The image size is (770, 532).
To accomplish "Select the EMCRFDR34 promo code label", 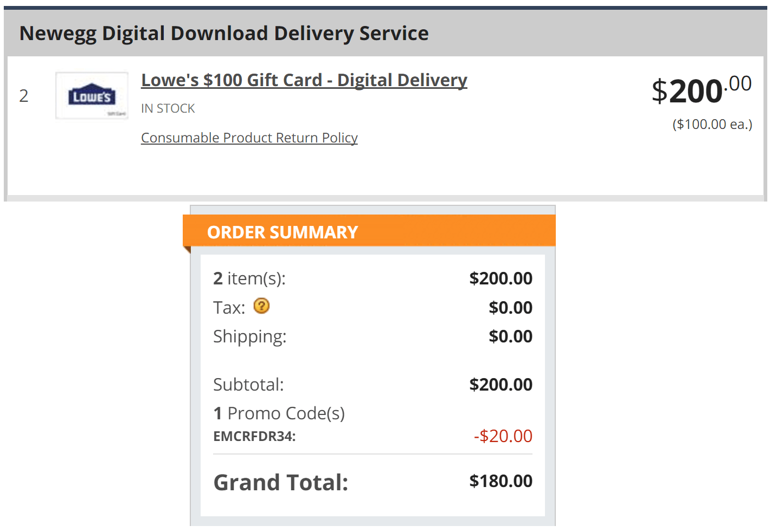I will (254, 437).
